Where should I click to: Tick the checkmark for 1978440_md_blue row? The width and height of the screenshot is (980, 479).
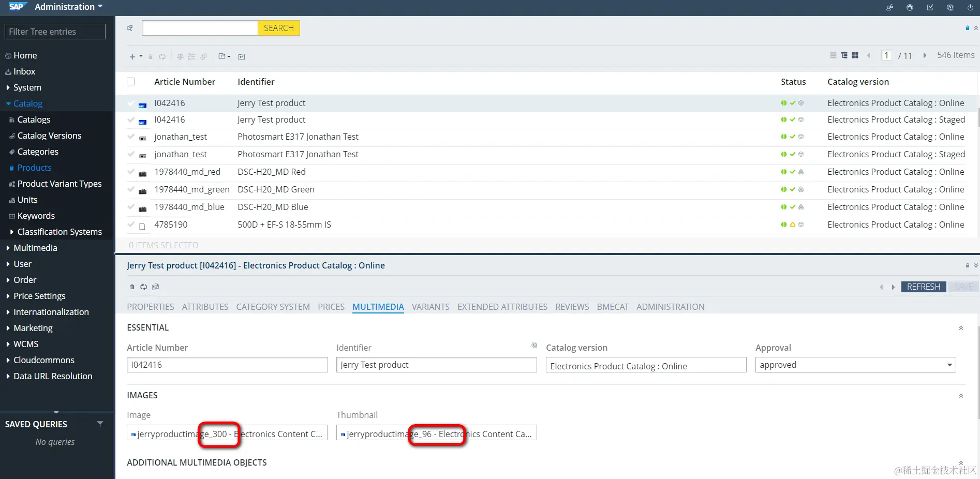[x=131, y=207]
